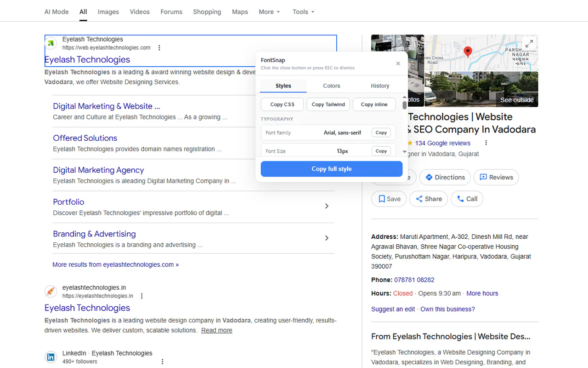
Task: Open More hours link
Action: click(x=482, y=293)
